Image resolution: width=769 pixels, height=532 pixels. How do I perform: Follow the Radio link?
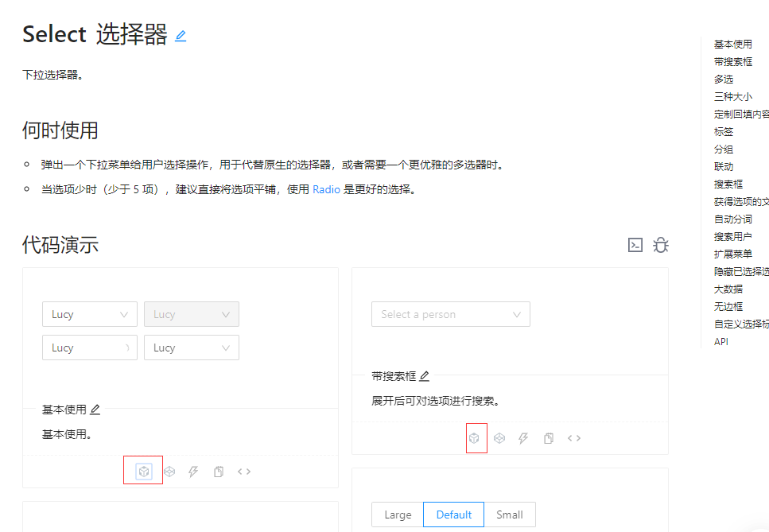tap(326, 189)
